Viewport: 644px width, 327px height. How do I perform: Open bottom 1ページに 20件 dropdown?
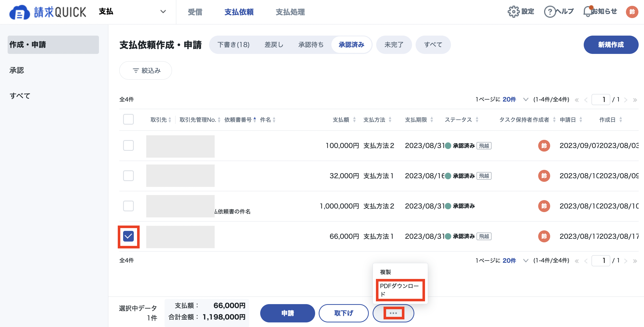(x=525, y=261)
